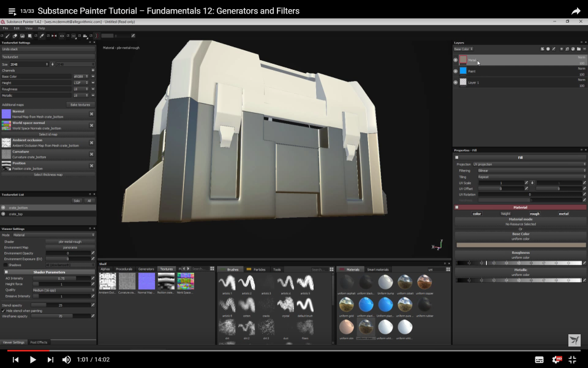Toggle the Symmetry tool
588x368 pixels.
tap(54, 36)
